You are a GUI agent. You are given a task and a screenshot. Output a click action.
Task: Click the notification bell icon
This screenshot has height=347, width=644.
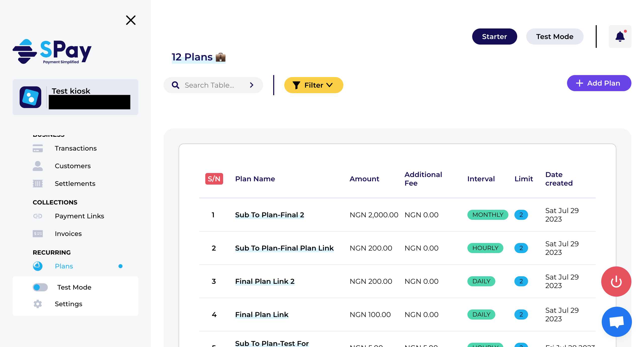pyautogui.click(x=620, y=37)
